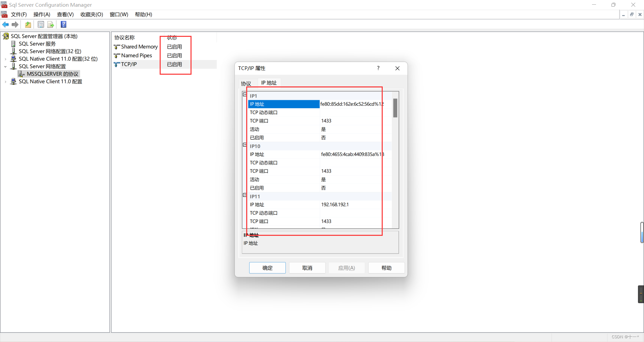Click the Back arrow toolbar icon
The image size is (644, 342).
pos(5,24)
